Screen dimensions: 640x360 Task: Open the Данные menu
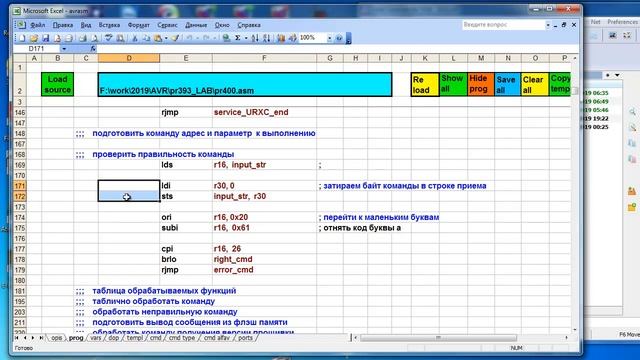(196, 25)
